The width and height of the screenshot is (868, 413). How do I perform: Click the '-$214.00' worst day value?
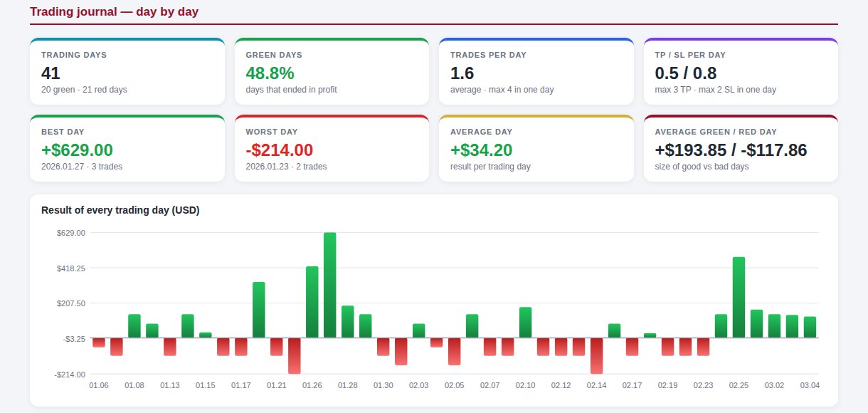click(x=279, y=150)
